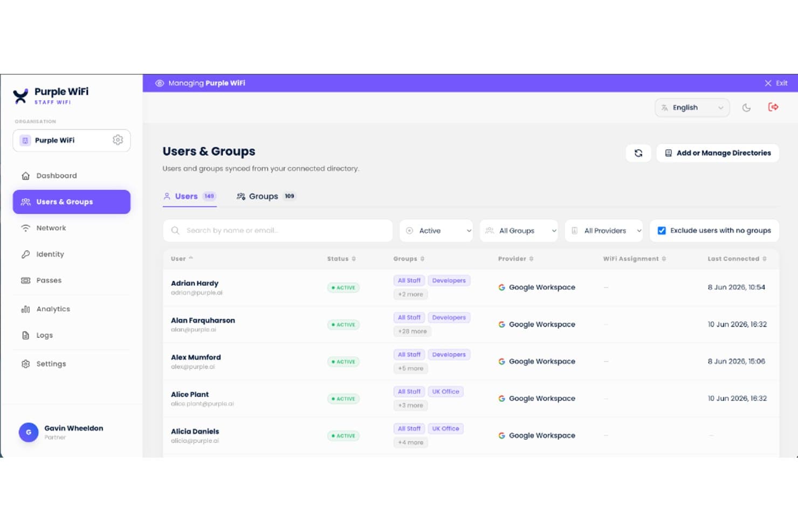
Task: Expand +2 more groups for Adrian Hardy
Action: pyautogui.click(x=410, y=294)
